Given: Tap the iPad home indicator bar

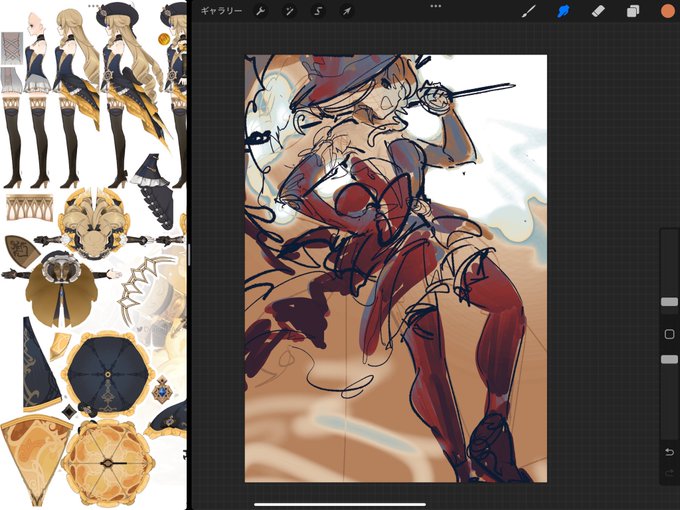Looking at the screenshot, I should [x=340, y=504].
